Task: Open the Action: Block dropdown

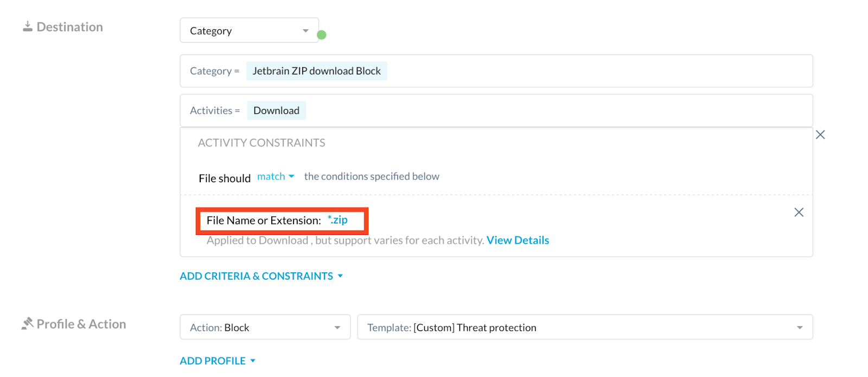Action: (265, 327)
